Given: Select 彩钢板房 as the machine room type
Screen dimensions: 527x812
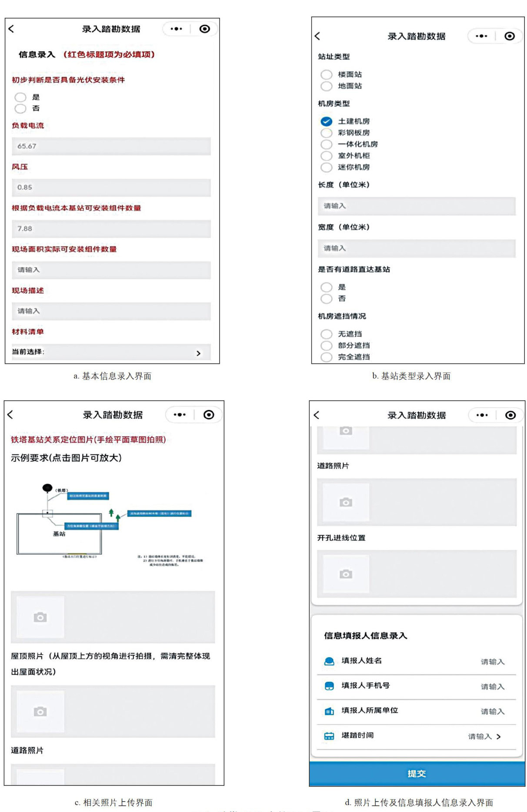Looking at the screenshot, I should tap(326, 133).
